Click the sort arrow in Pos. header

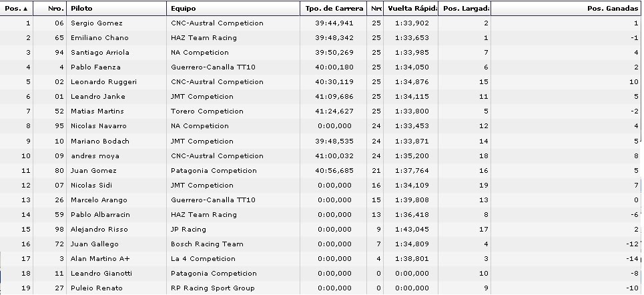26,9
